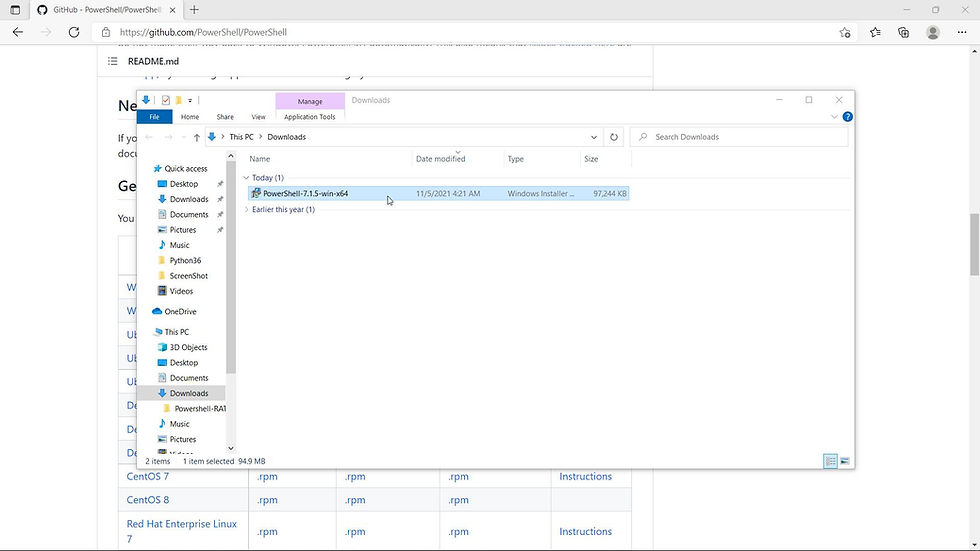Select This PC in the navigation pane

(x=176, y=332)
